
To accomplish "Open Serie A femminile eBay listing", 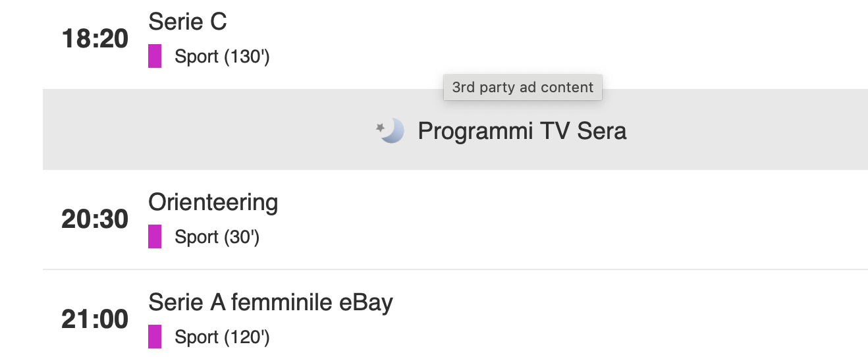I will tap(270, 302).
